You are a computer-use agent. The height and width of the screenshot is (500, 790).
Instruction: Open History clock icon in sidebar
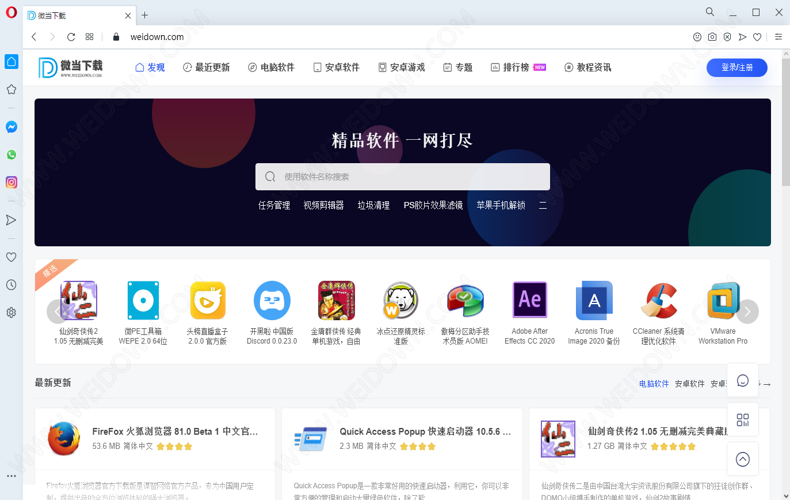point(11,285)
